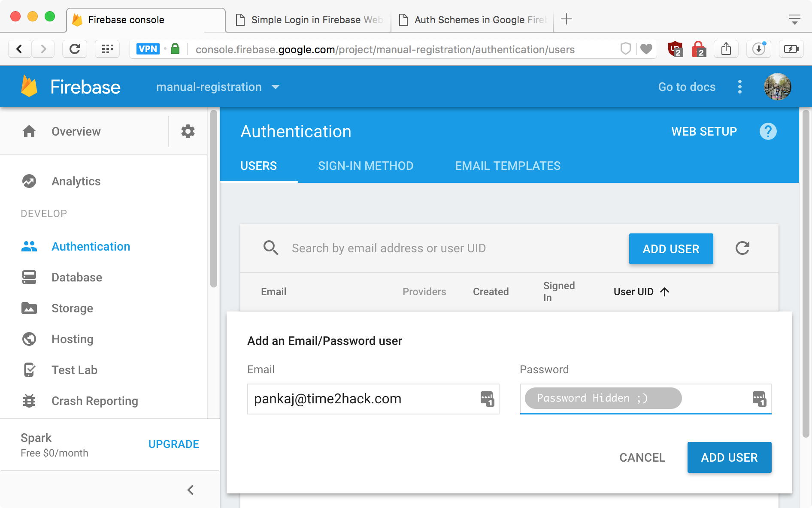Click the browser address bar URL
The image size is (812, 508).
(385, 49)
